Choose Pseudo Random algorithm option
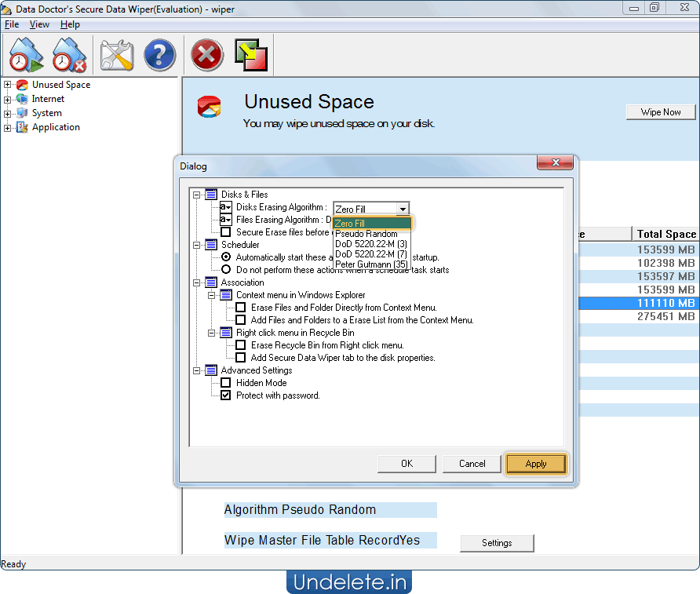 [372, 234]
